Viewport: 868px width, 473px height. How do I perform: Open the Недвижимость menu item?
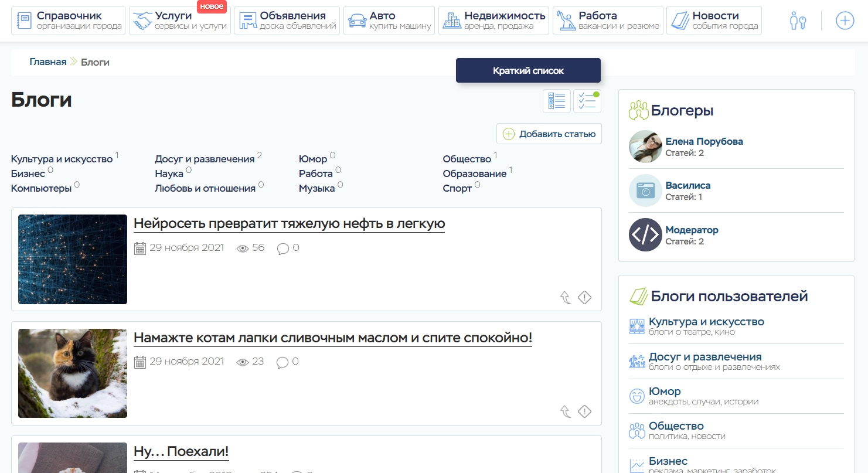point(493,21)
